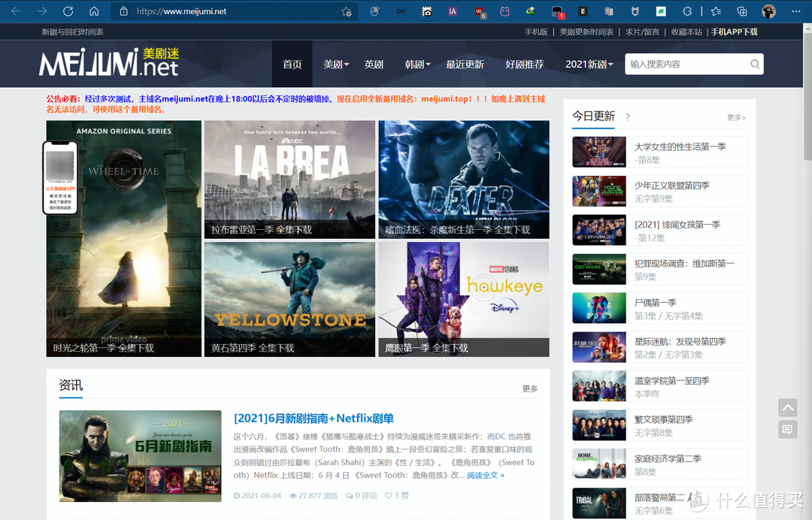This screenshot has height=520, width=812.
Task: Click the browser refresh icon
Action: pos(68,11)
